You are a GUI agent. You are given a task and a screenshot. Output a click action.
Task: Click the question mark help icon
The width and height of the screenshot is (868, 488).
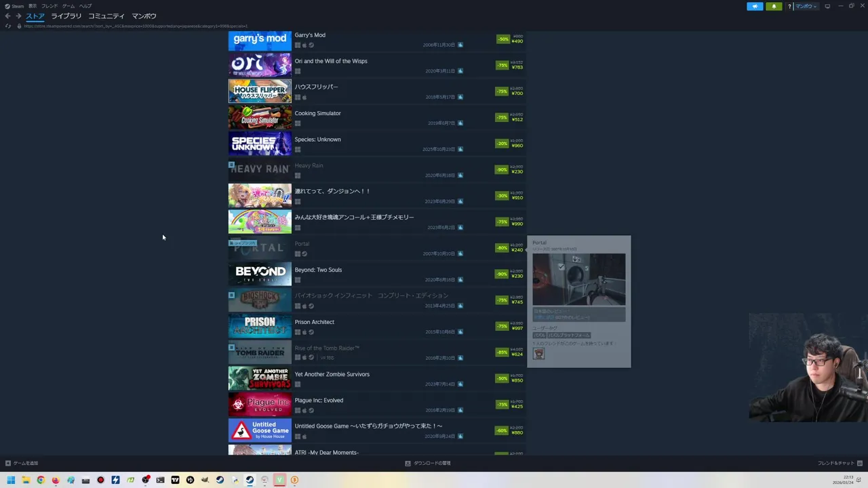pos(789,6)
